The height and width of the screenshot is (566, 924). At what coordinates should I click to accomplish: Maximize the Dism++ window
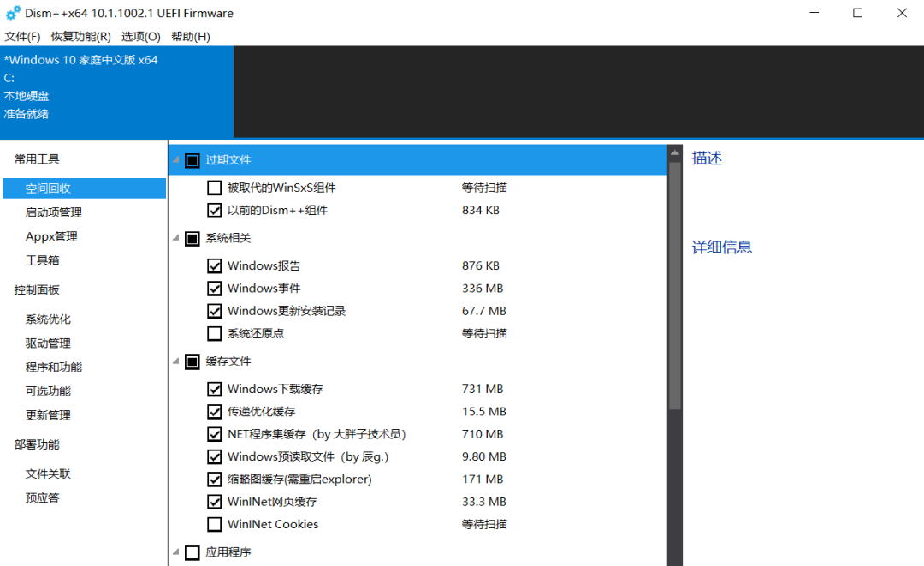pos(858,13)
